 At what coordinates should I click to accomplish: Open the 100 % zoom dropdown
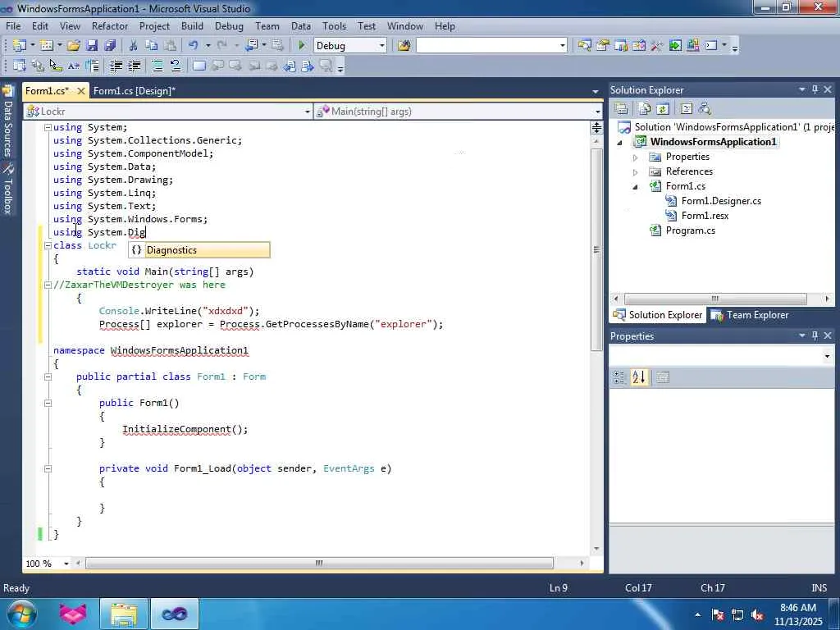pos(66,564)
